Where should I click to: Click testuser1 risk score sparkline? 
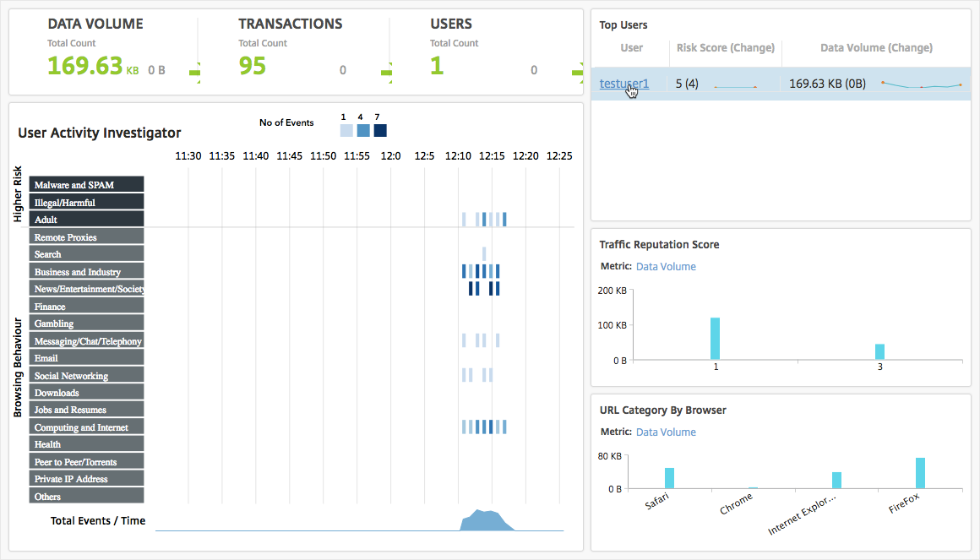[x=735, y=86]
